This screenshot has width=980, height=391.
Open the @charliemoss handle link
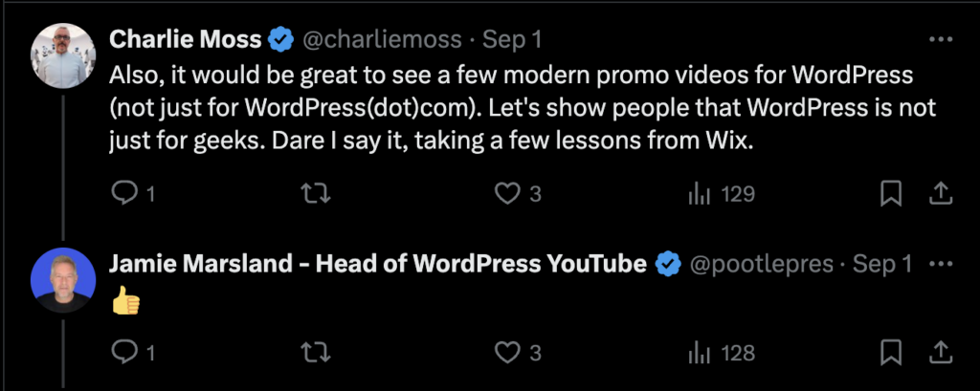pos(383,40)
